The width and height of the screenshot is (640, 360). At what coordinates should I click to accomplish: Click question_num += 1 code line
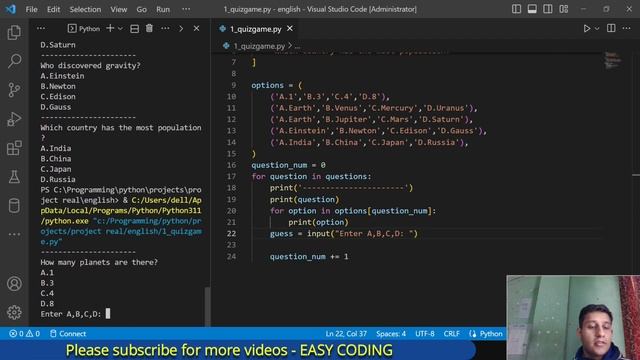point(309,256)
